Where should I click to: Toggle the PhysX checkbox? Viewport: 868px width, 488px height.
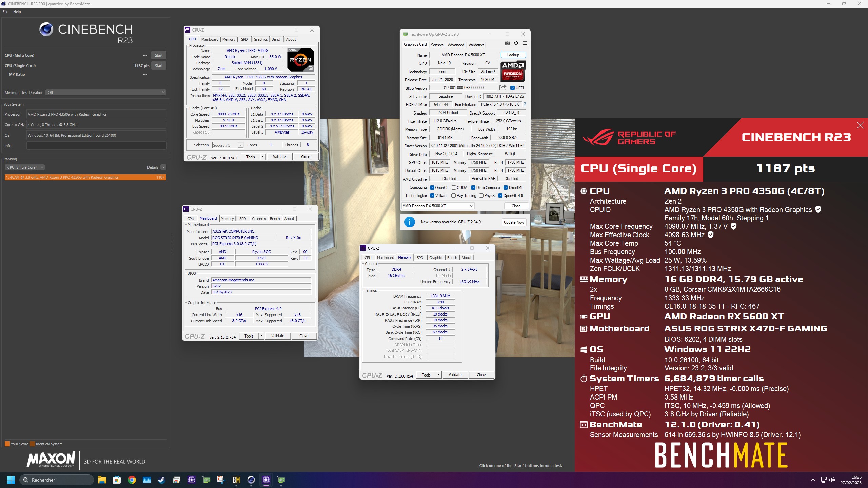tap(481, 196)
